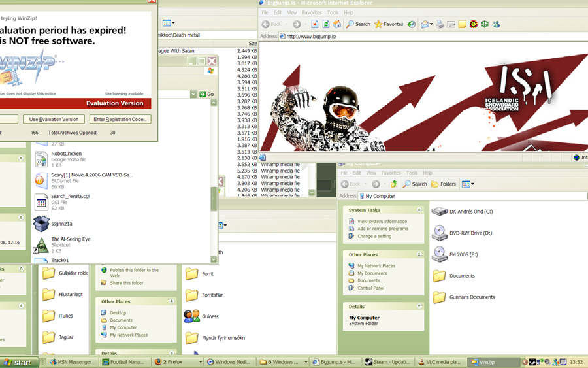The height and width of the screenshot is (368, 588).
Task: Open View menu in My Computer window
Action: click(371, 173)
